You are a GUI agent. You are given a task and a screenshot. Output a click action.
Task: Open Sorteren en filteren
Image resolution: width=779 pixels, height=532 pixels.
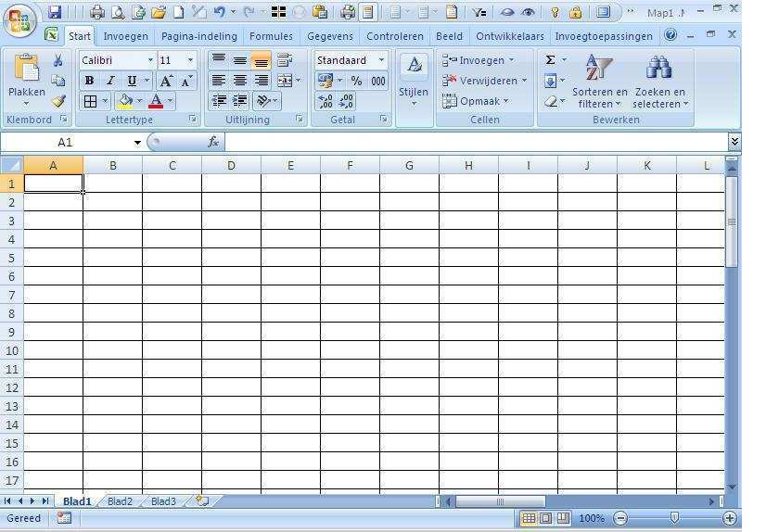[x=600, y=81]
